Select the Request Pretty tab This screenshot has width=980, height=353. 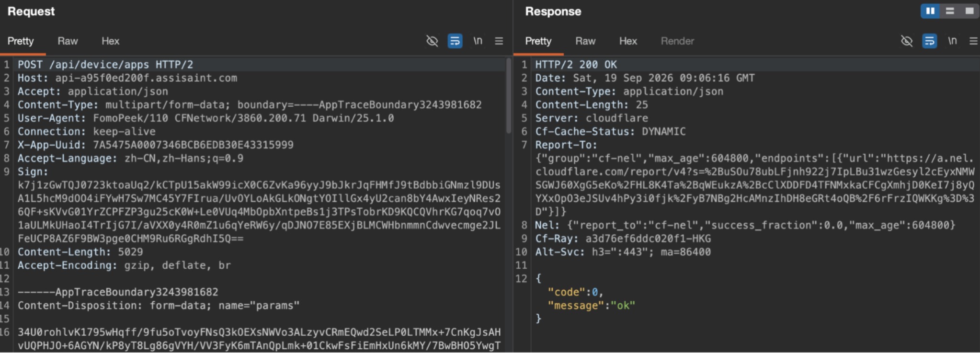click(21, 41)
